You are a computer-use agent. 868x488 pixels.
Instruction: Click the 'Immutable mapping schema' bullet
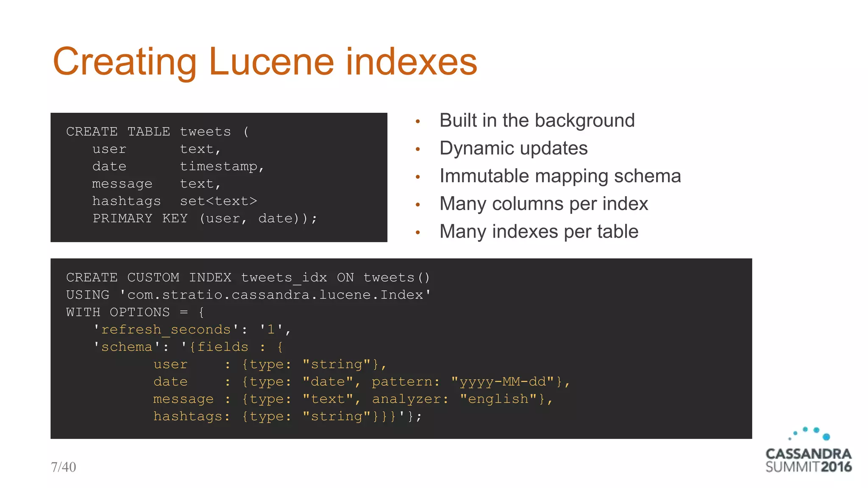pyautogui.click(x=560, y=176)
